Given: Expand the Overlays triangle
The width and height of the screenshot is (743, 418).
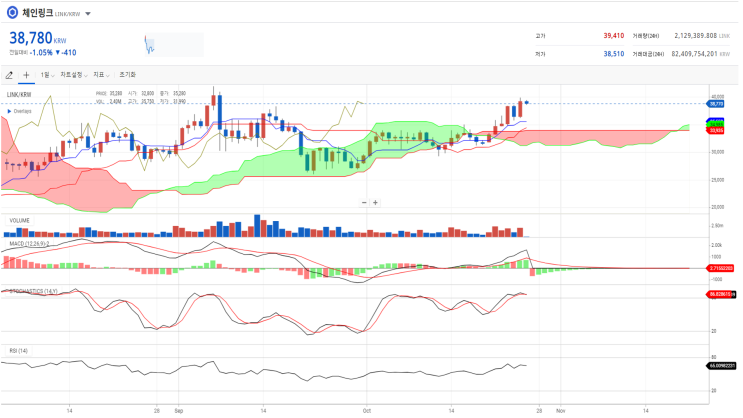Looking at the screenshot, I should 9,111.
